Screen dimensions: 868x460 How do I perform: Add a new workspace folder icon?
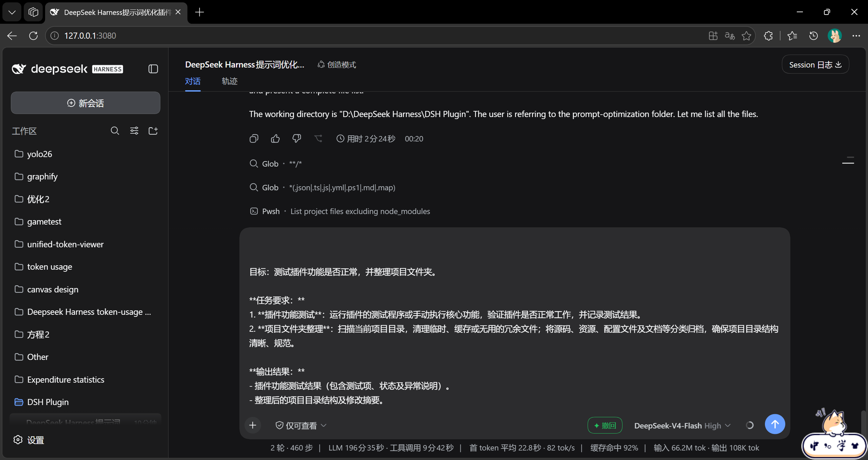coord(153,131)
